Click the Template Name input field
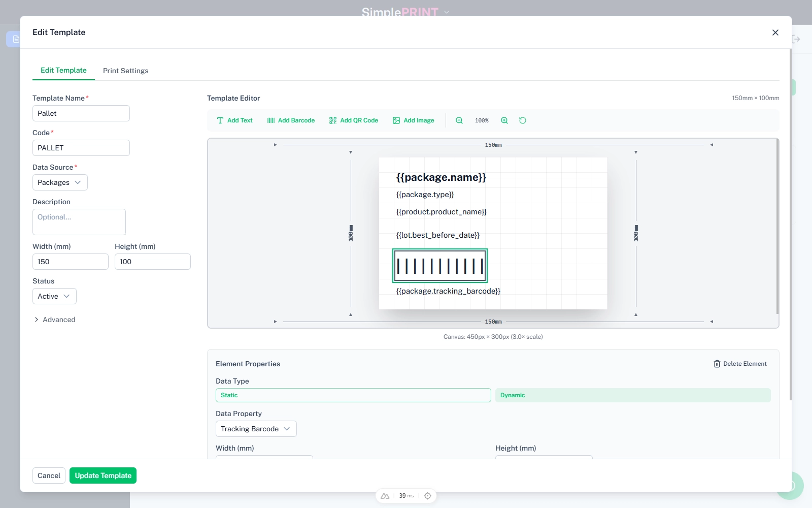Screen dimensions: 812x508 [81, 113]
